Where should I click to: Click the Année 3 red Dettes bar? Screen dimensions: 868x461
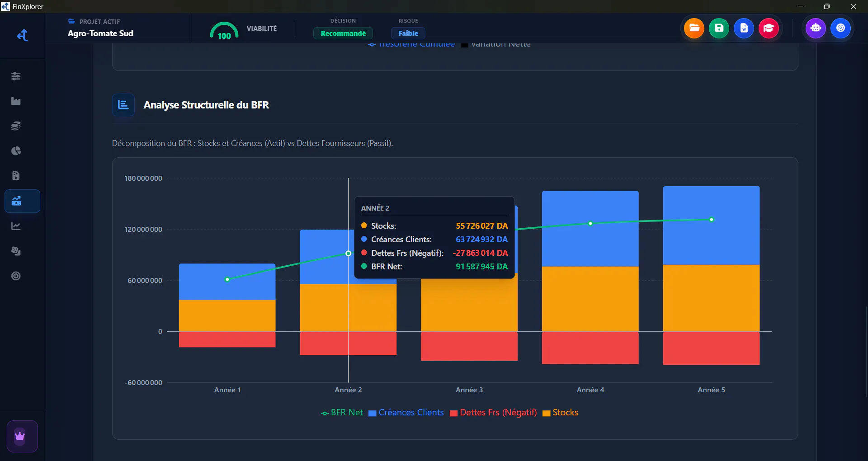pyautogui.click(x=469, y=346)
